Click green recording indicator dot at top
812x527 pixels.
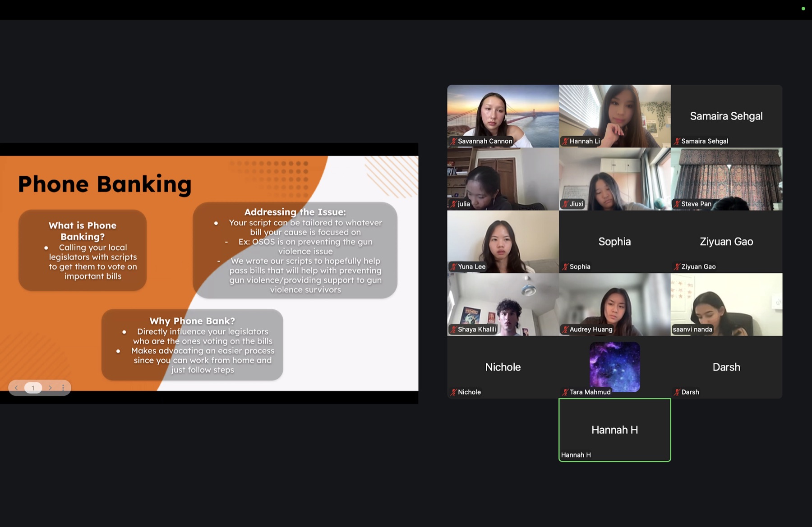coord(803,9)
